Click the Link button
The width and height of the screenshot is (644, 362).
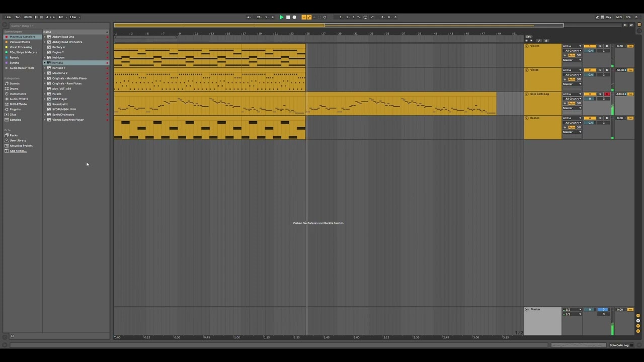pyautogui.click(x=8, y=17)
